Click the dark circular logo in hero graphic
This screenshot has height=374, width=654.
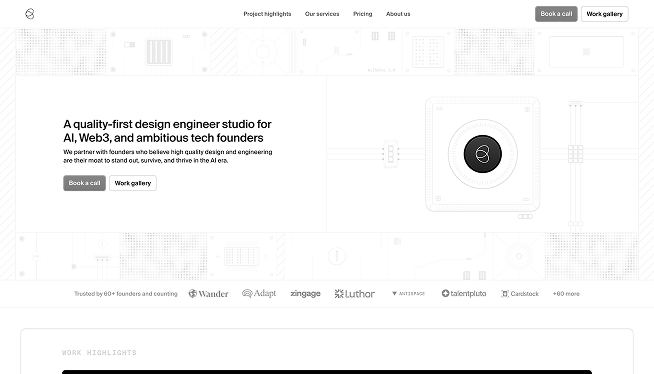(x=483, y=154)
